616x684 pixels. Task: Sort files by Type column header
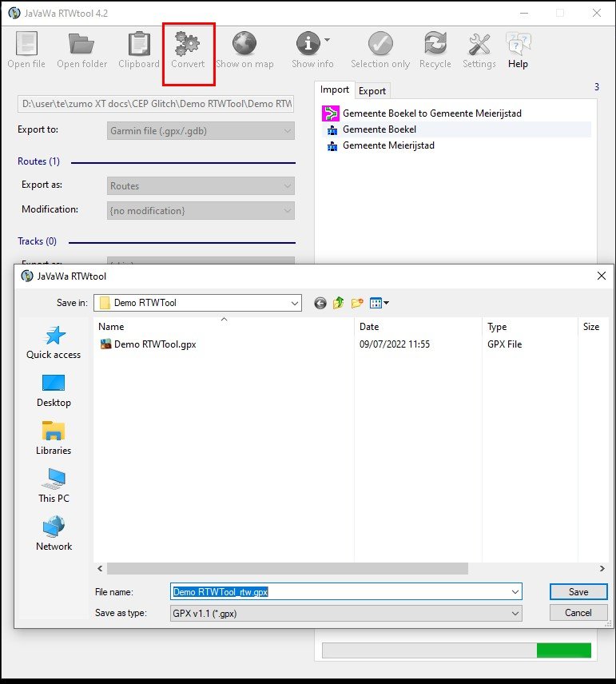point(530,327)
